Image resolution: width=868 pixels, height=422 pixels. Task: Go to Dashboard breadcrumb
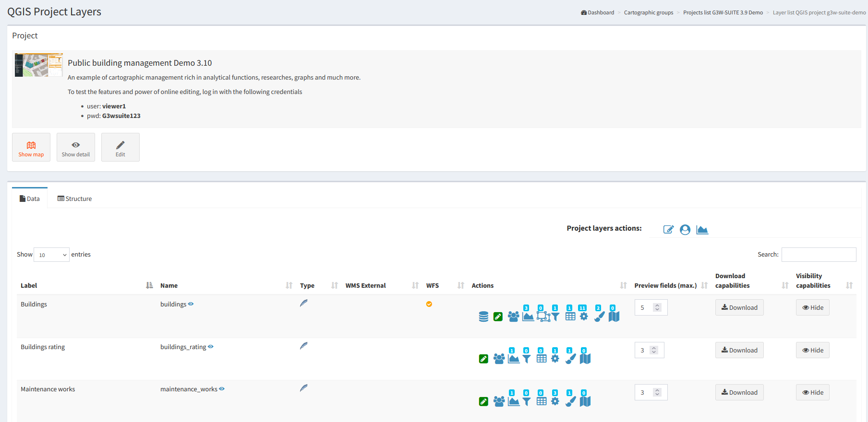(x=597, y=12)
